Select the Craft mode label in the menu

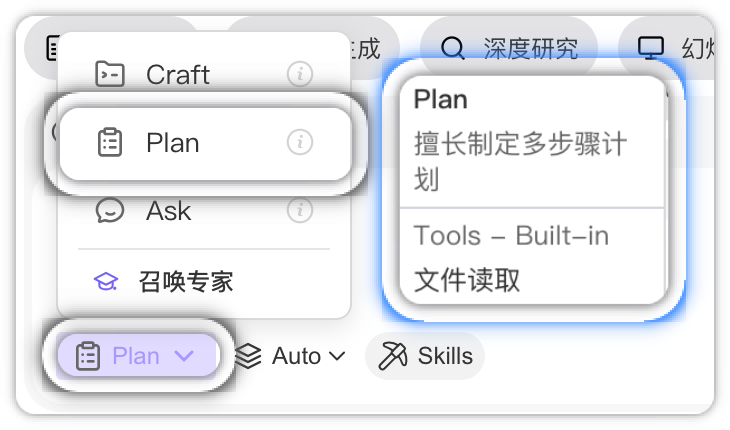(x=177, y=74)
